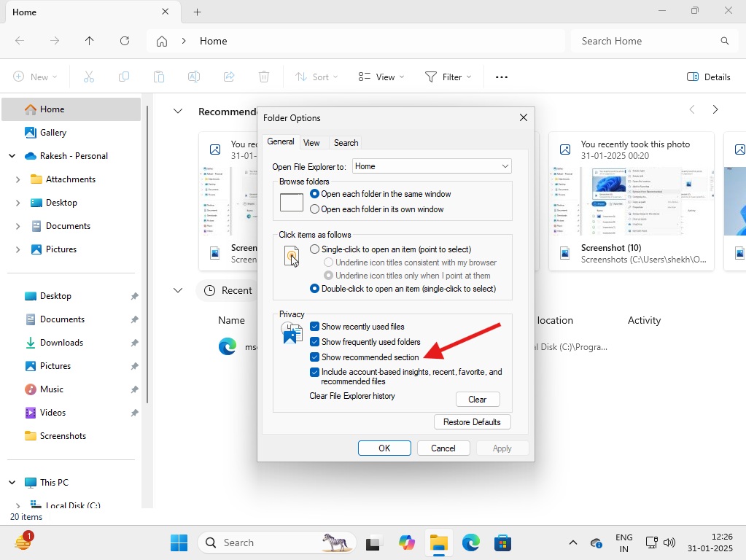Collapse the Rakesh - Personal tree section
This screenshot has width=746, height=560.
(x=12, y=155)
